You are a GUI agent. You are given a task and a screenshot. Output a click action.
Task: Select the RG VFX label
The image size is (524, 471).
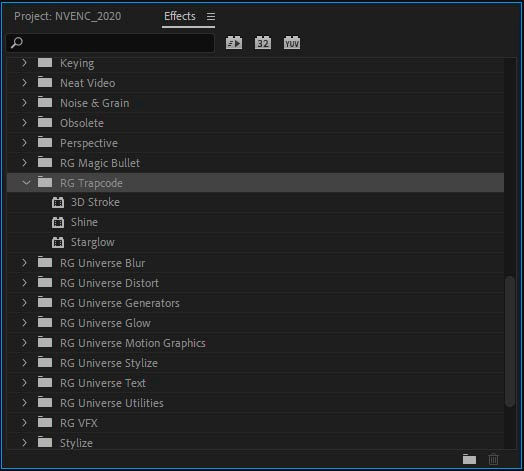click(x=79, y=423)
